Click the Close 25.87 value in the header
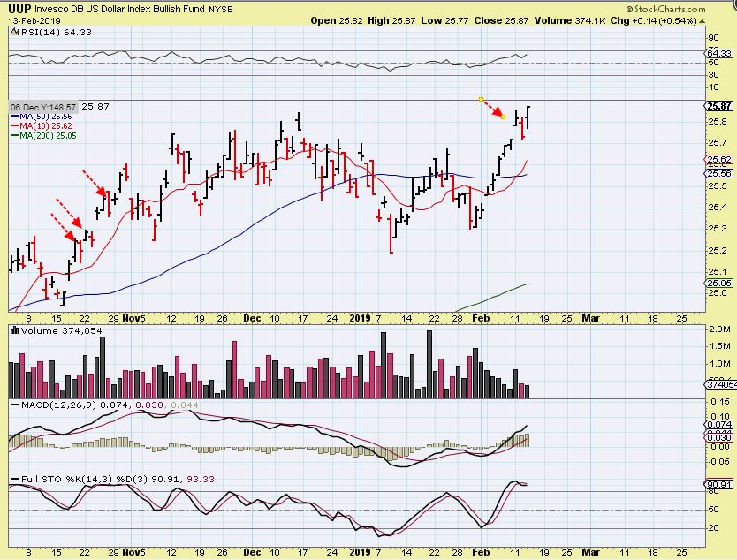The width and height of the screenshot is (737, 560). point(501,20)
